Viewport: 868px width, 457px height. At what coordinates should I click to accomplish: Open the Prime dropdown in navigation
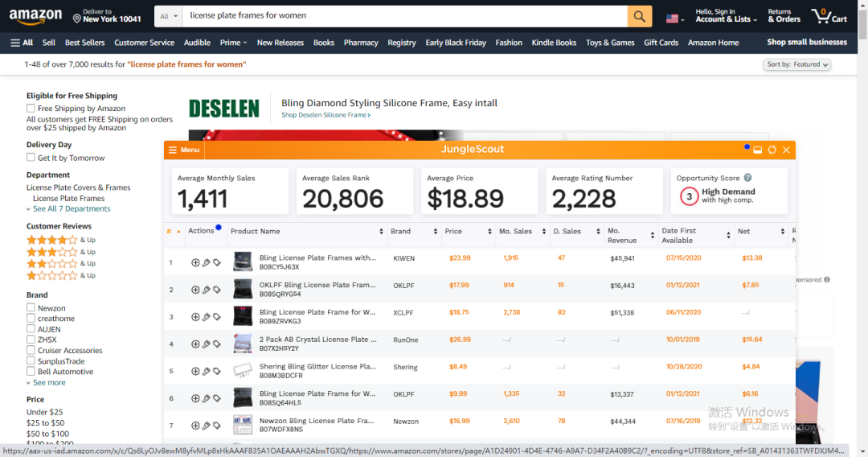pyautogui.click(x=233, y=43)
